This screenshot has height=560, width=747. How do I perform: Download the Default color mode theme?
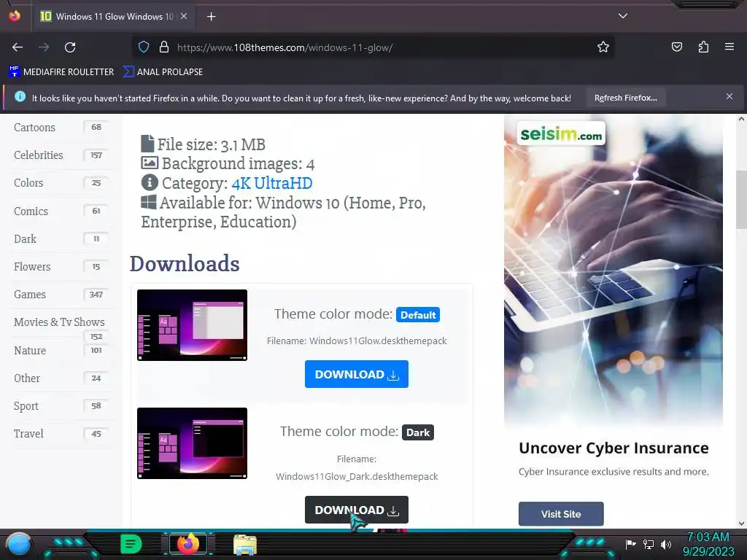(356, 374)
